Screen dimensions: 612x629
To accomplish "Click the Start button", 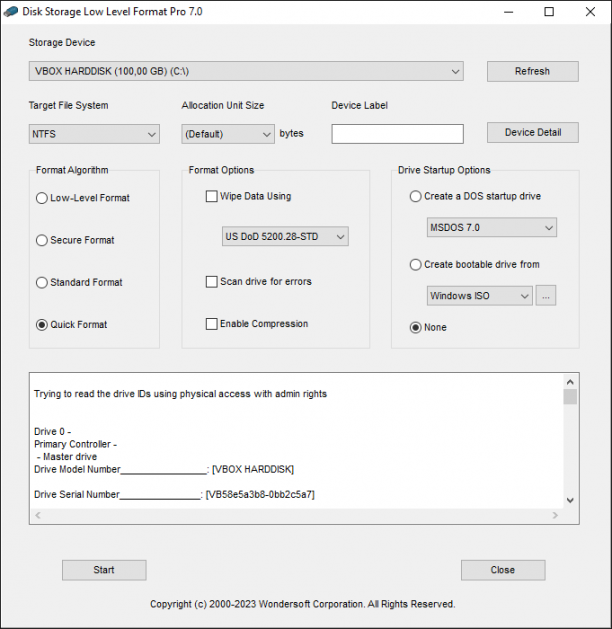I will coord(104,570).
